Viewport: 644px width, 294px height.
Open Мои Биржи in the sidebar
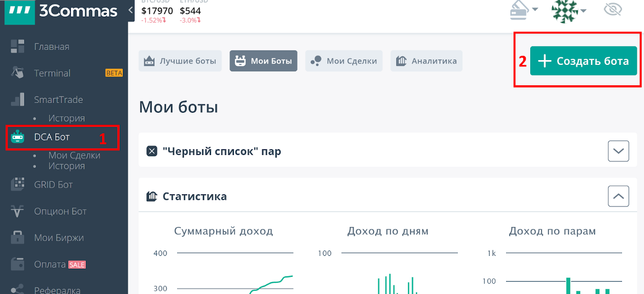coord(58,238)
